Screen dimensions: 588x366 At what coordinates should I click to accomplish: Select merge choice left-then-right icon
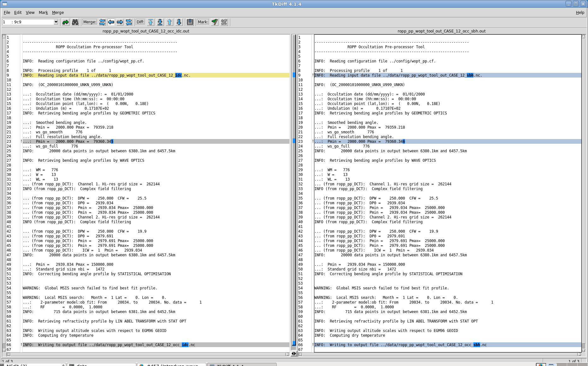coord(102,22)
